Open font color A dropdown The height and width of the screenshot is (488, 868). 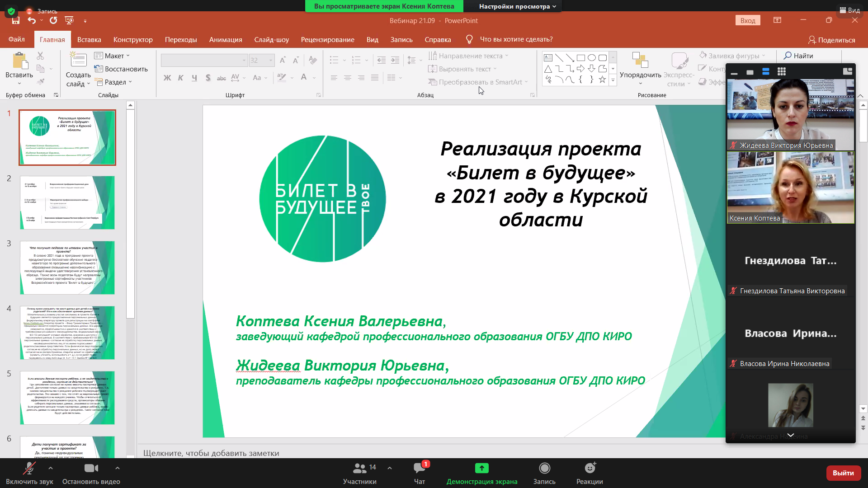(x=314, y=78)
